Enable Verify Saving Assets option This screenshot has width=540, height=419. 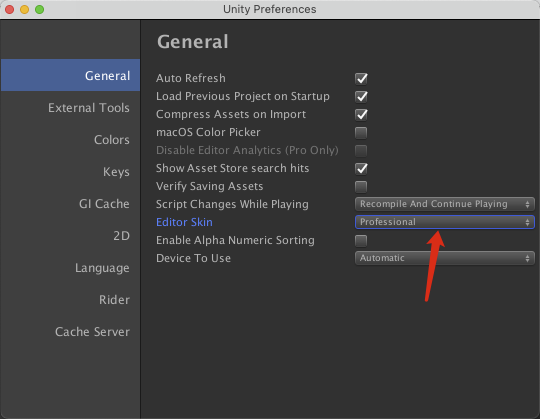361,187
